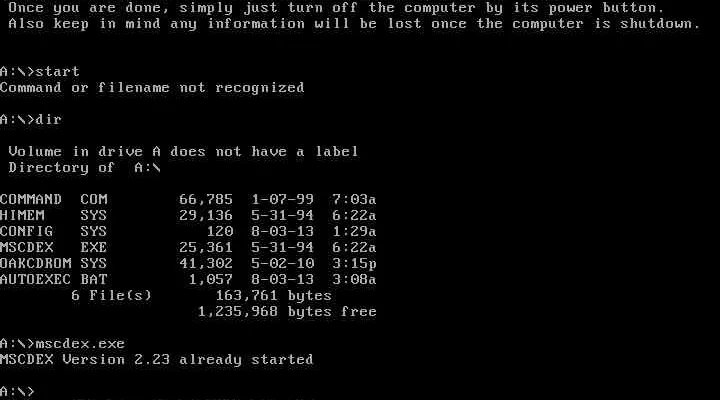Image resolution: width=720 pixels, height=400 pixels.
Task: Select the HIMEM SYS filename
Action: coord(53,215)
